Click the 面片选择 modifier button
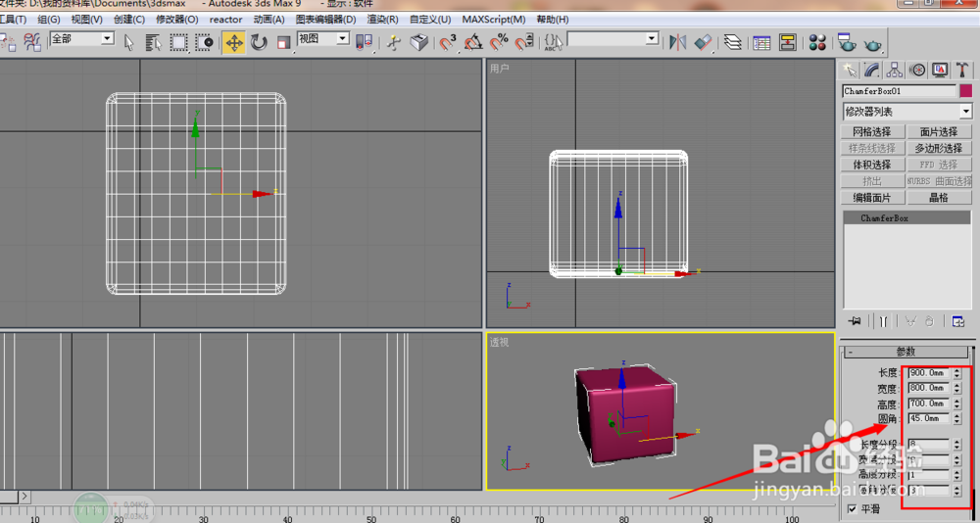 939,132
